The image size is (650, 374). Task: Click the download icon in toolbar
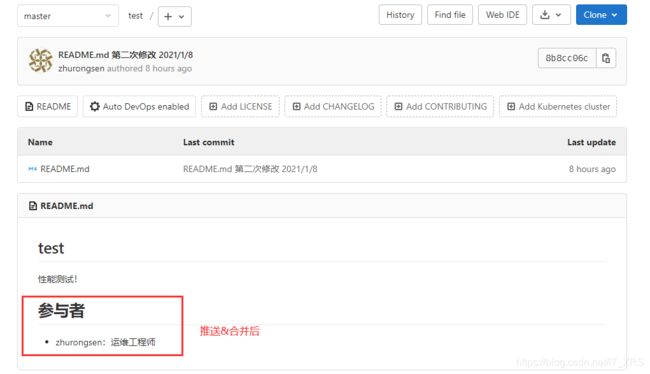pyautogui.click(x=545, y=15)
